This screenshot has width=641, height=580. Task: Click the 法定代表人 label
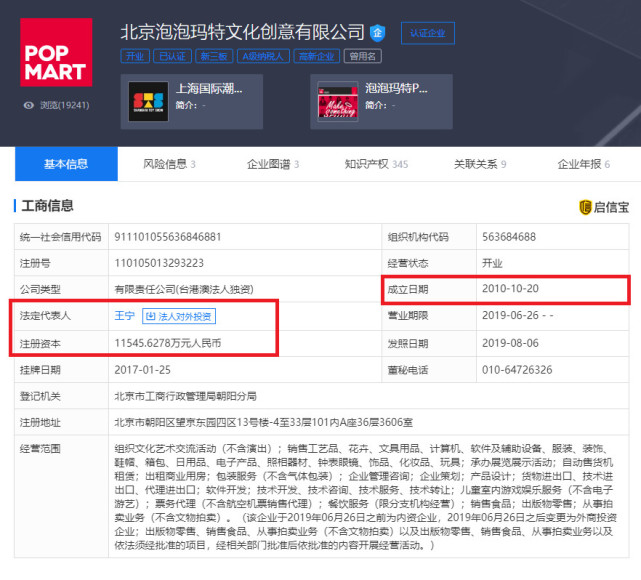point(45,316)
